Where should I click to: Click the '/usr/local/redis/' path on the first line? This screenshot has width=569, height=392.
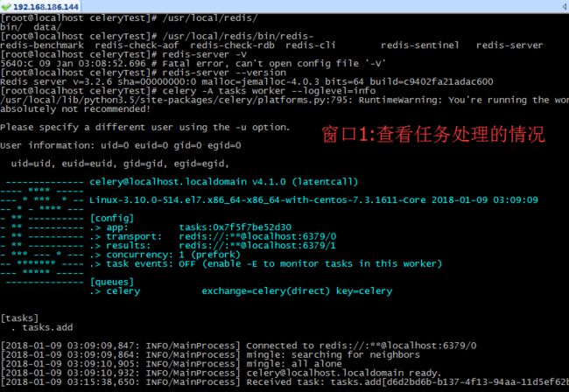[x=210, y=18]
